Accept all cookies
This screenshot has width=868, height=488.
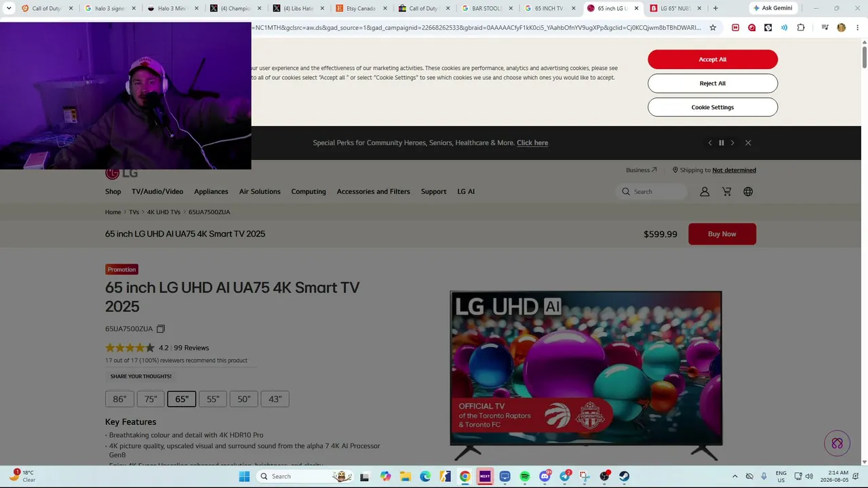tap(713, 60)
